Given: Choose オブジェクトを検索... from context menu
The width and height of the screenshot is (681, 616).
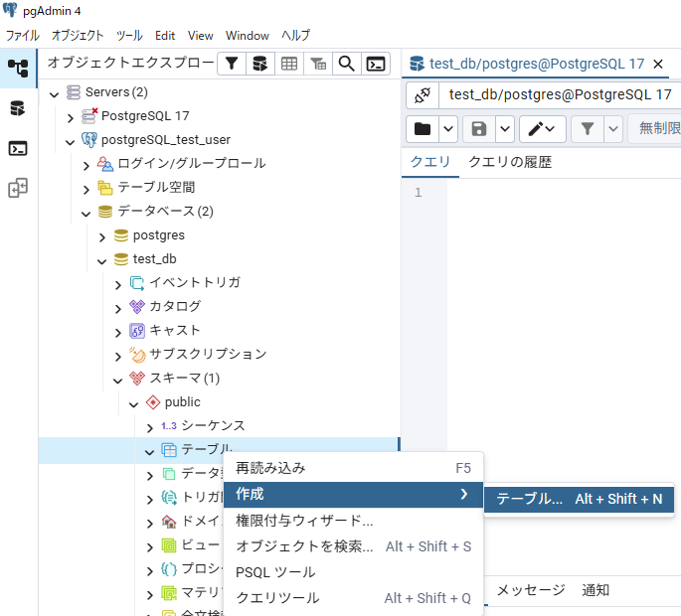Looking at the screenshot, I should pyautogui.click(x=353, y=546).
